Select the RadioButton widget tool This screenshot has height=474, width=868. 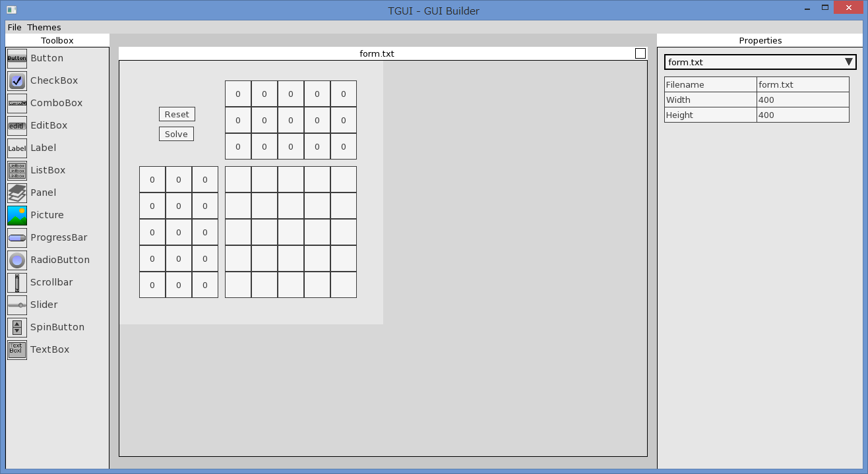59,260
